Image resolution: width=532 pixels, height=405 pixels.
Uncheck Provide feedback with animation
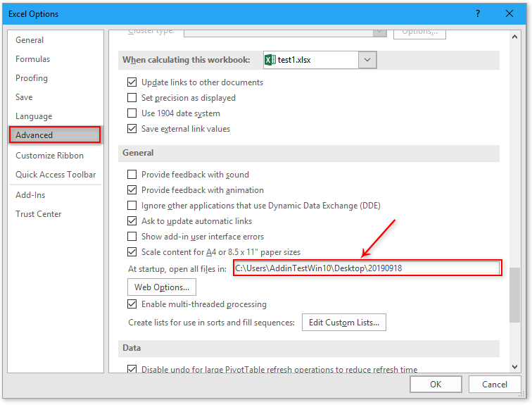[132, 189]
